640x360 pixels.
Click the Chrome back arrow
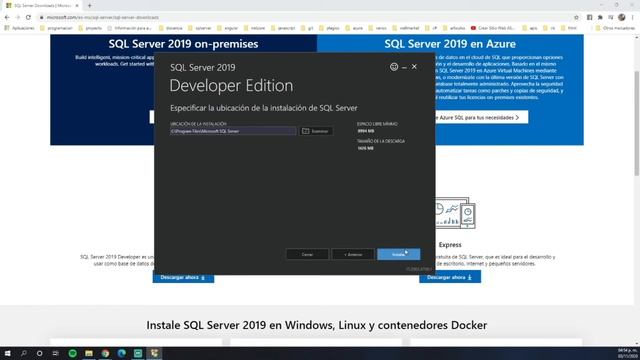[7, 17]
